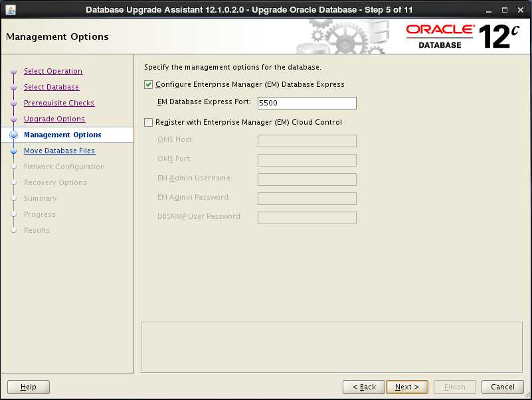The height and width of the screenshot is (400, 532).
Task: Click the Select Operation step bullet
Action: pyautogui.click(x=13, y=72)
